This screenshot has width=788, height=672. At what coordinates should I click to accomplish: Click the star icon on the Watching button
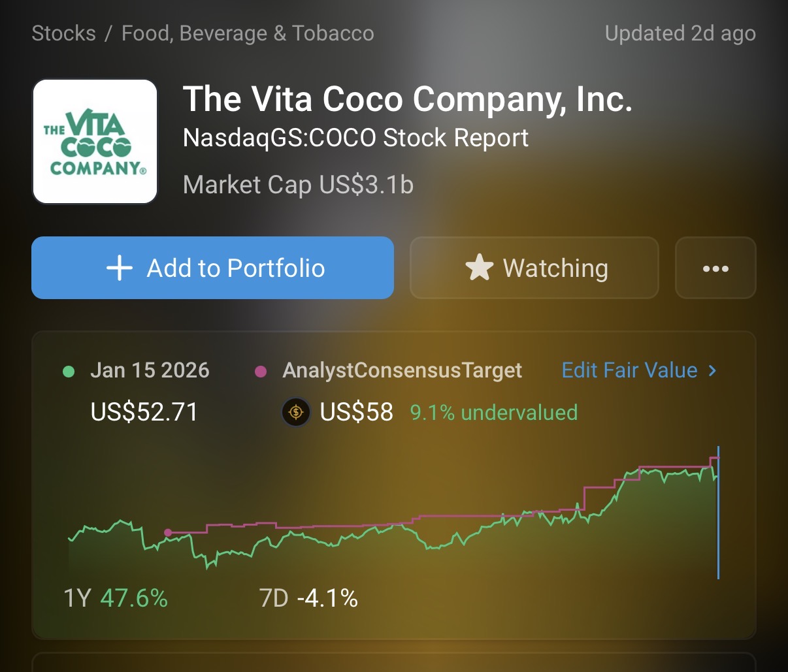[479, 268]
